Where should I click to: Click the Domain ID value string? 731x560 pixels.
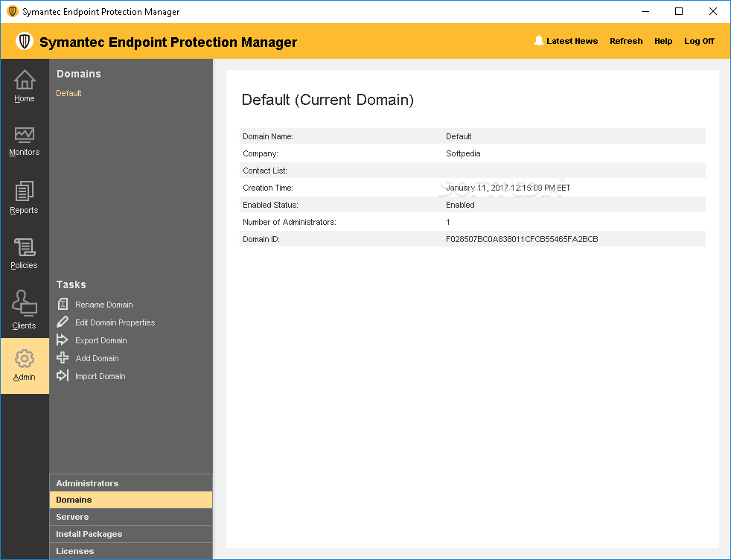coord(522,239)
